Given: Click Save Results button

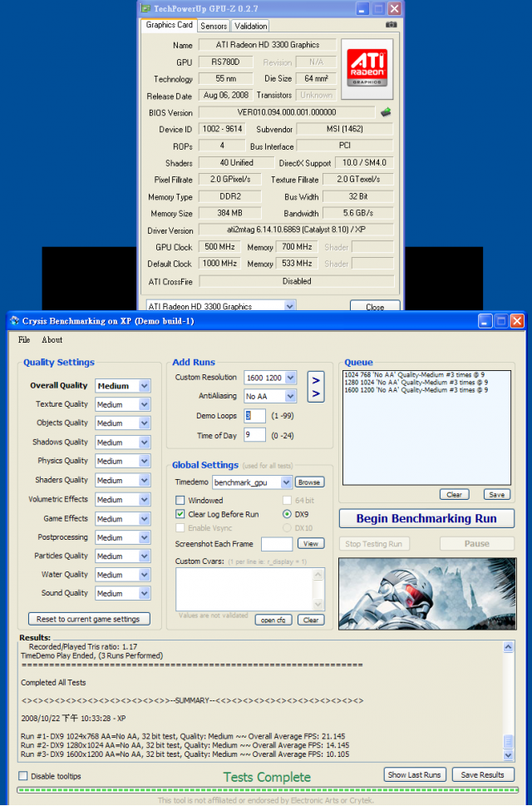Looking at the screenshot, I should (481, 774).
